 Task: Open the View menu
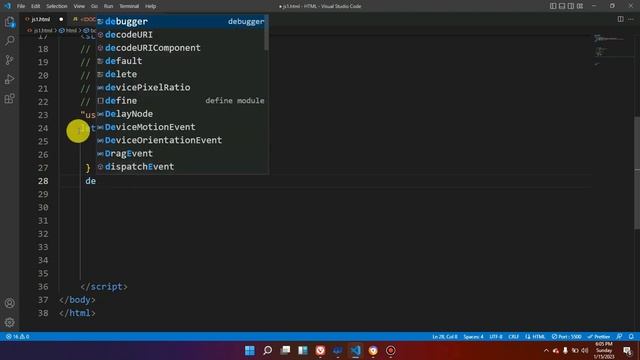tap(79, 6)
